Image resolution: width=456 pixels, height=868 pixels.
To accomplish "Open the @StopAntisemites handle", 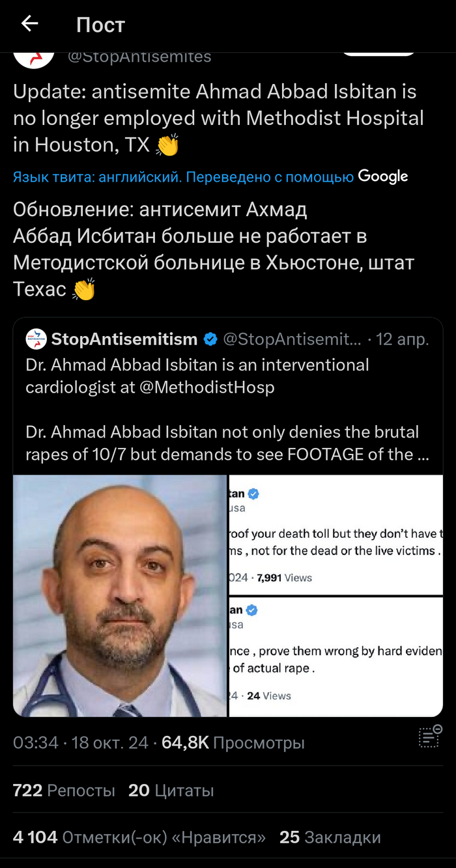I will (x=139, y=57).
